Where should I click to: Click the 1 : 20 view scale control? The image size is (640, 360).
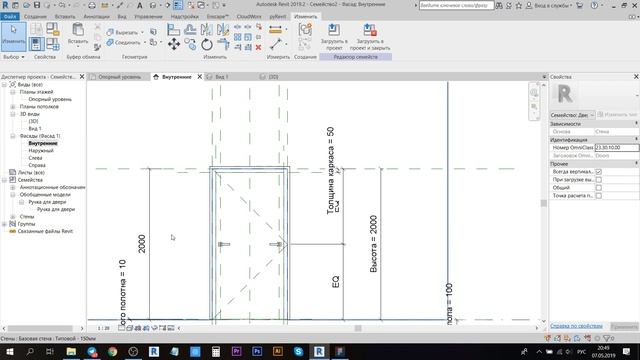pos(104,328)
